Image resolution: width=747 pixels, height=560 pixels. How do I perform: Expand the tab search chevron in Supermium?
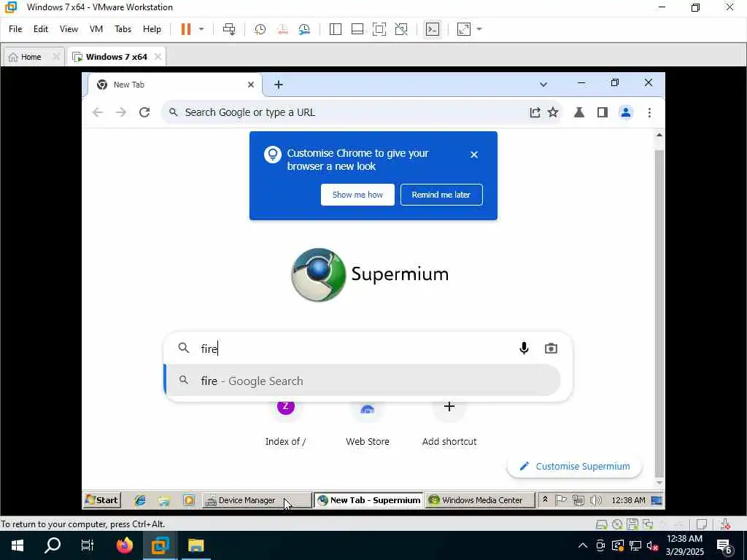(x=543, y=85)
